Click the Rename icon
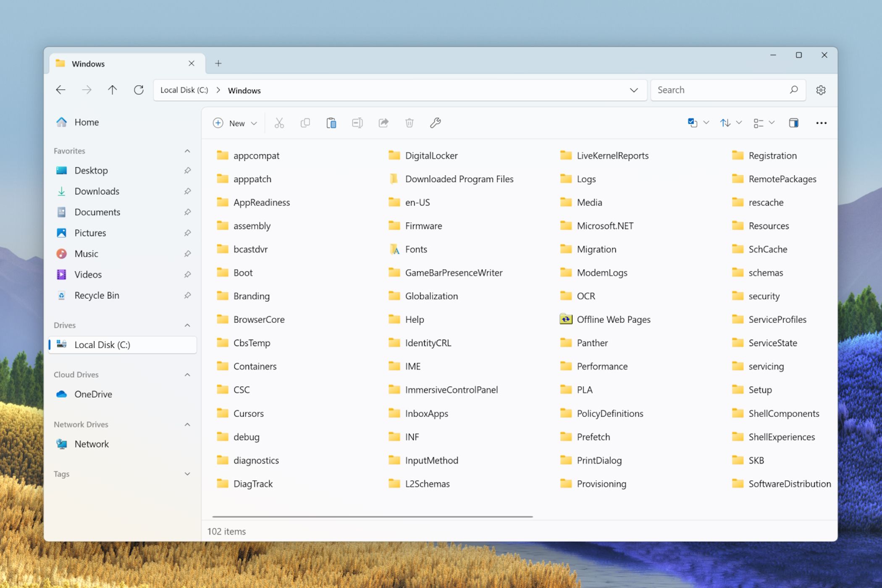The width and height of the screenshot is (882, 588). point(357,123)
